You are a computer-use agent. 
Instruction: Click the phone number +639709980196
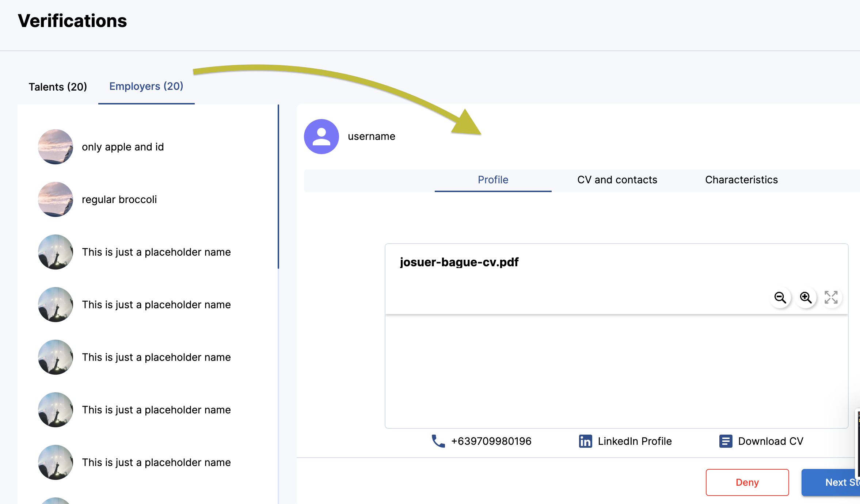(x=491, y=441)
